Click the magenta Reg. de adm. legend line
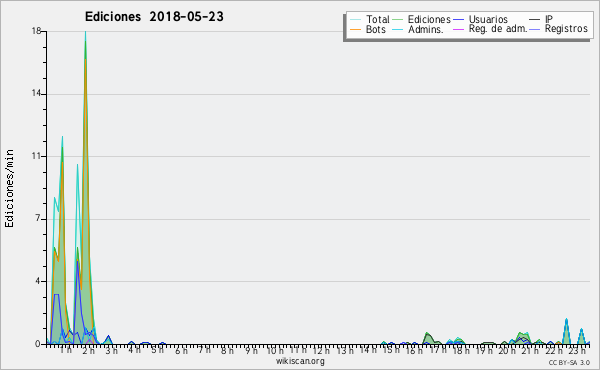The width and height of the screenshot is (600, 370). [458, 29]
